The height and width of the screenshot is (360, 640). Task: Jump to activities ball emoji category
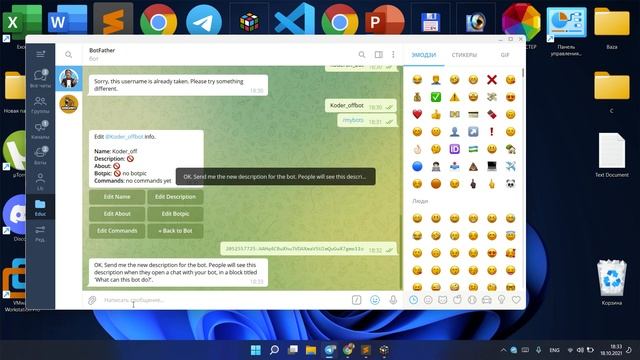click(x=472, y=300)
